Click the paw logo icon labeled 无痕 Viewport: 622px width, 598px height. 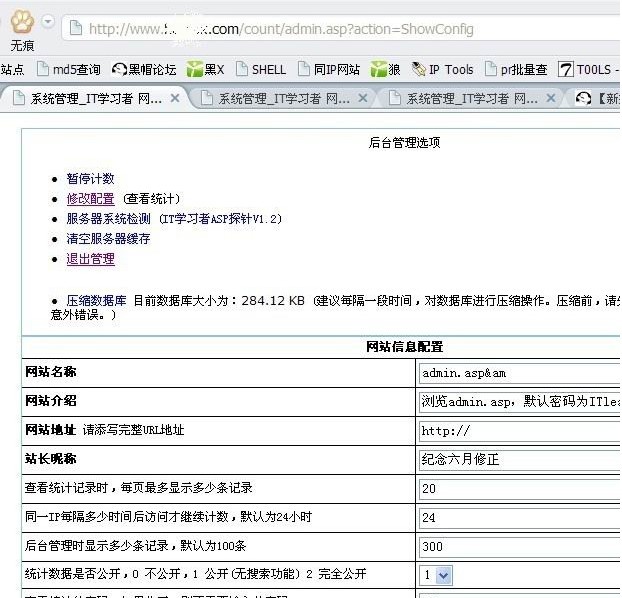(x=22, y=21)
